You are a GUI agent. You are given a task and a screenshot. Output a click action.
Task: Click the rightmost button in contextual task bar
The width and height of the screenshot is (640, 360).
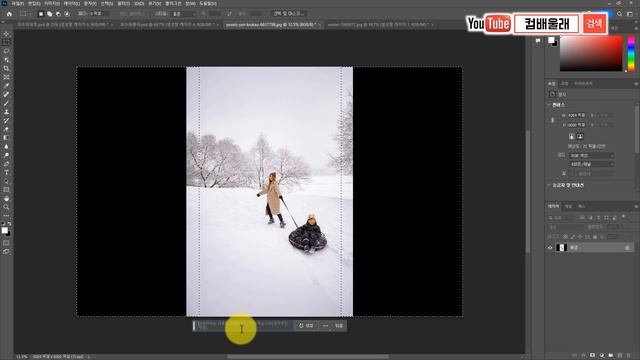click(339, 326)
